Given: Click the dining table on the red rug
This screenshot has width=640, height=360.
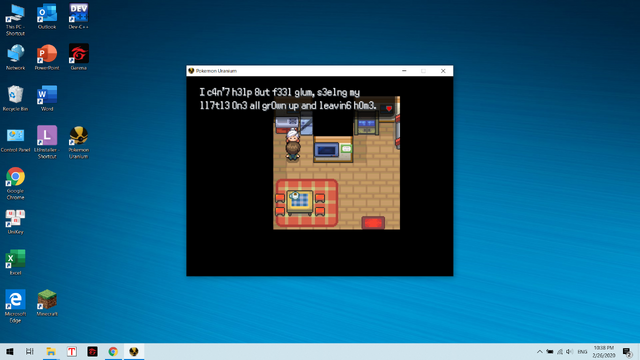Looking at the screenshot, I should click(x=300, y=202).
